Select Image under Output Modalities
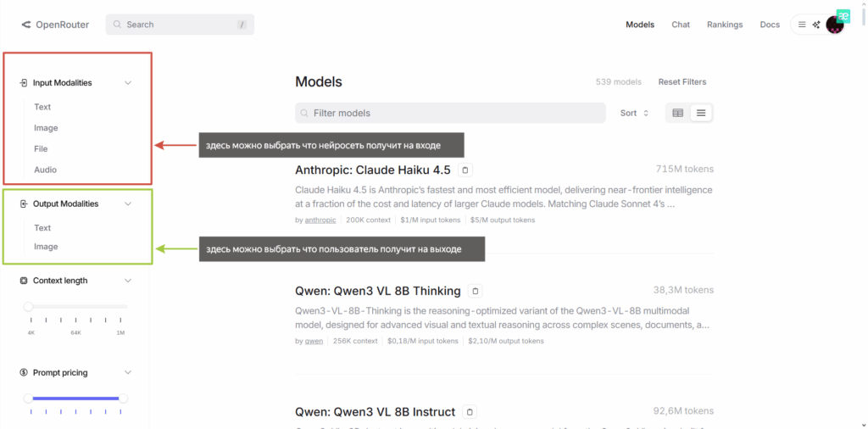 pos(46,247)
